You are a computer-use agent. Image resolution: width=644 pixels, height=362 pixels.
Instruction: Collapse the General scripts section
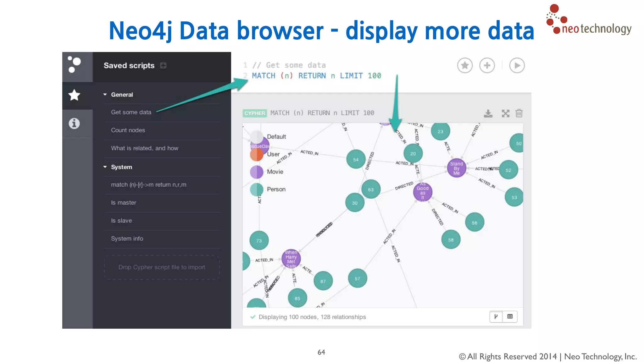click(x=105, y=95)
